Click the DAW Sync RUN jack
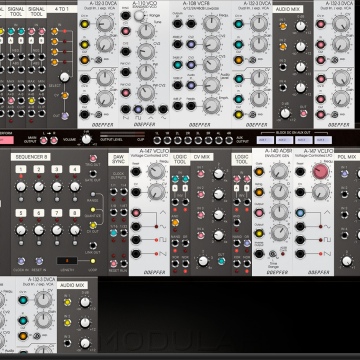 124,264
